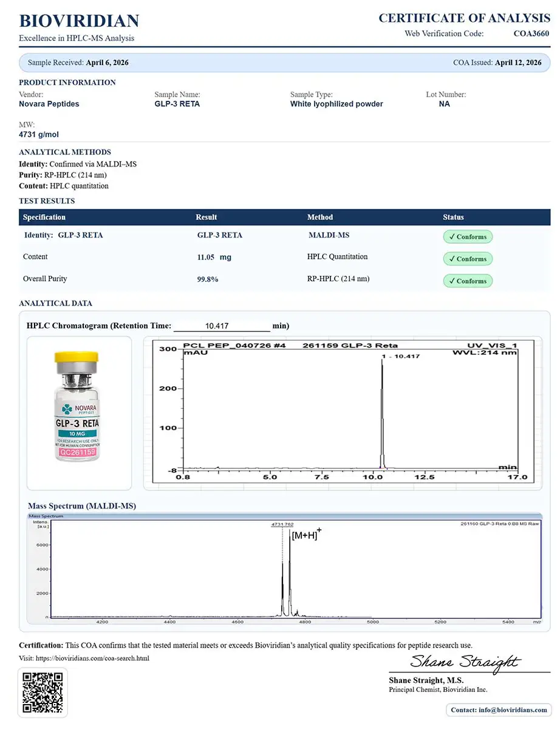This screenshot has width=560, height=729.
Task: Click the Identity: Confirmed via MALDI–MS line
Action: coord(78,164)
